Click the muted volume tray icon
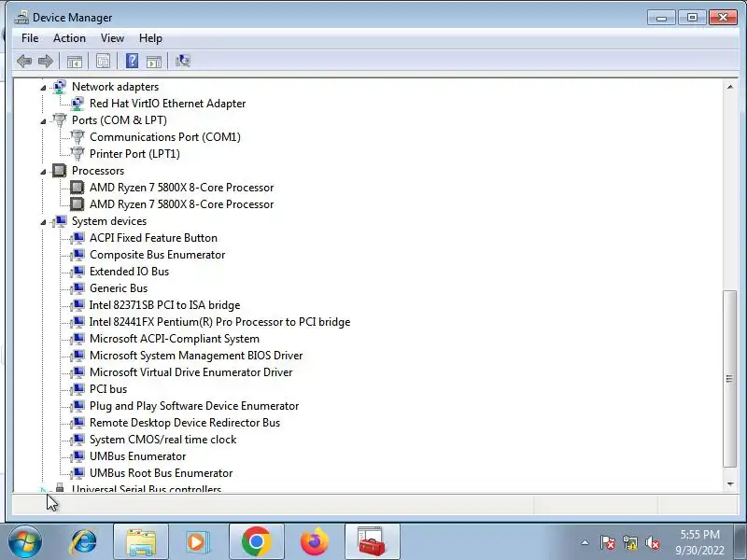Screen dimensions: 747x560 pos(652,542)
